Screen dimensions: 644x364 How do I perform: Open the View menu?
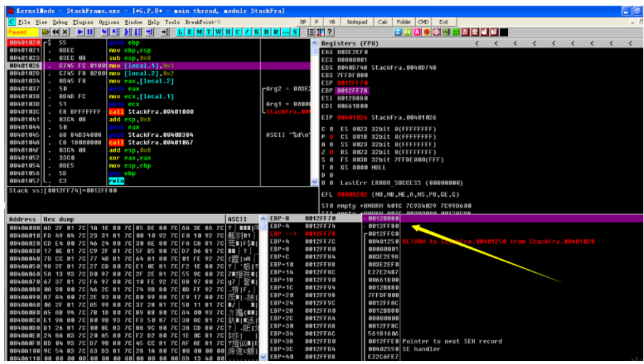[41, 22]
